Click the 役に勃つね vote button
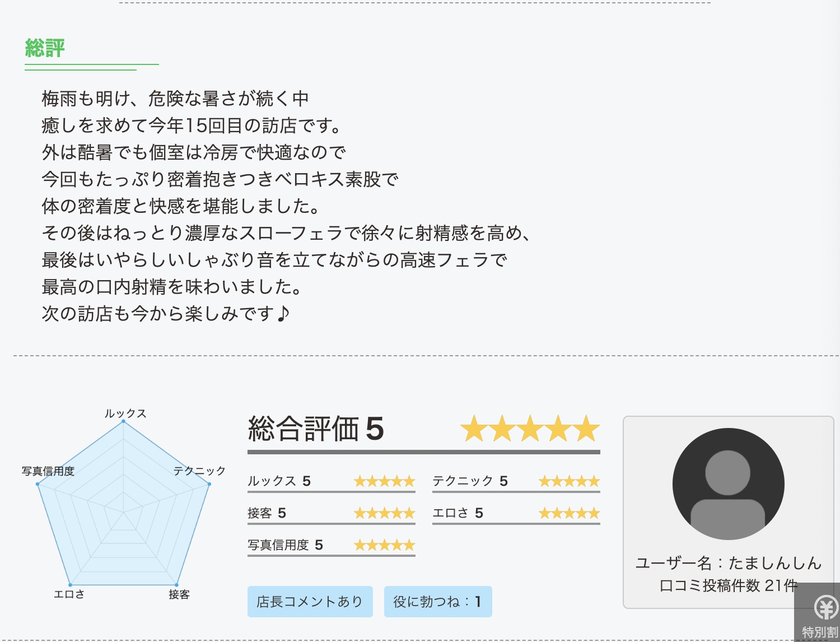The height and width of the screenshot is (642, 840). [438, 602]
